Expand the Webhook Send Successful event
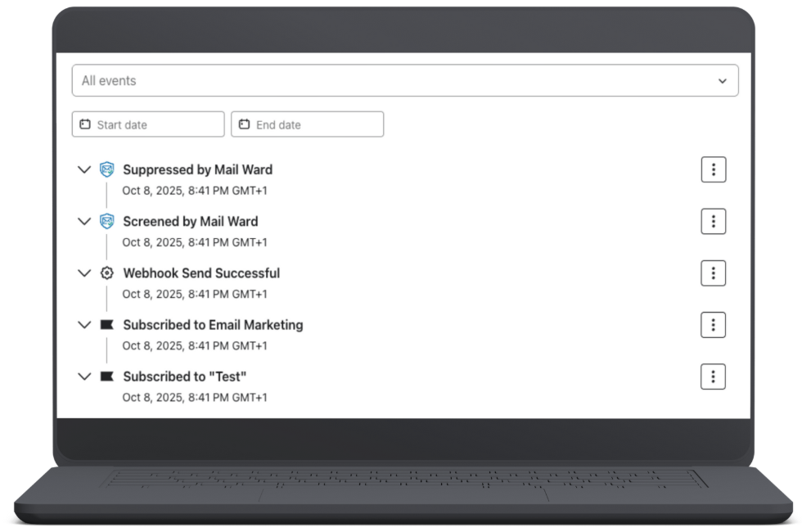The width and height of the screenshot is (802, 532). 83,273
